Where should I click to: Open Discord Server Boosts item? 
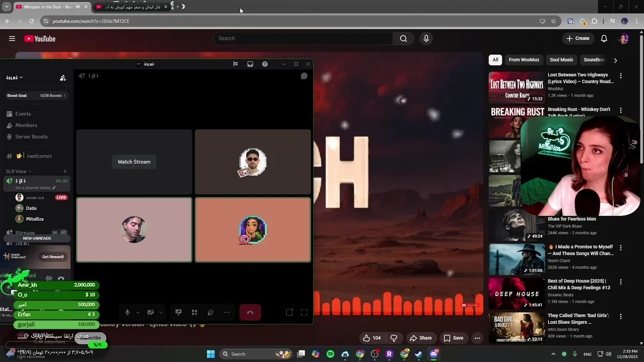31,137
